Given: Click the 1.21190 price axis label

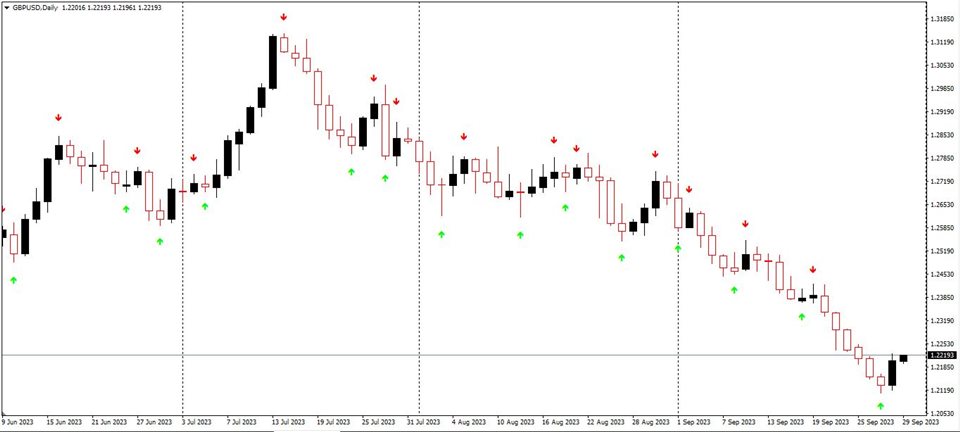Looking at the screenshot, I should [941, 390].
